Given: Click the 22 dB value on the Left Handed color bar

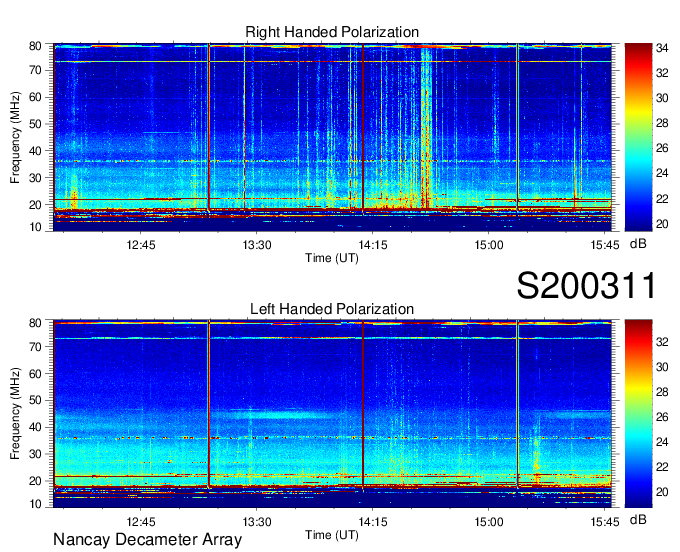Looking at the screenshot, I should tap(662, 467).
